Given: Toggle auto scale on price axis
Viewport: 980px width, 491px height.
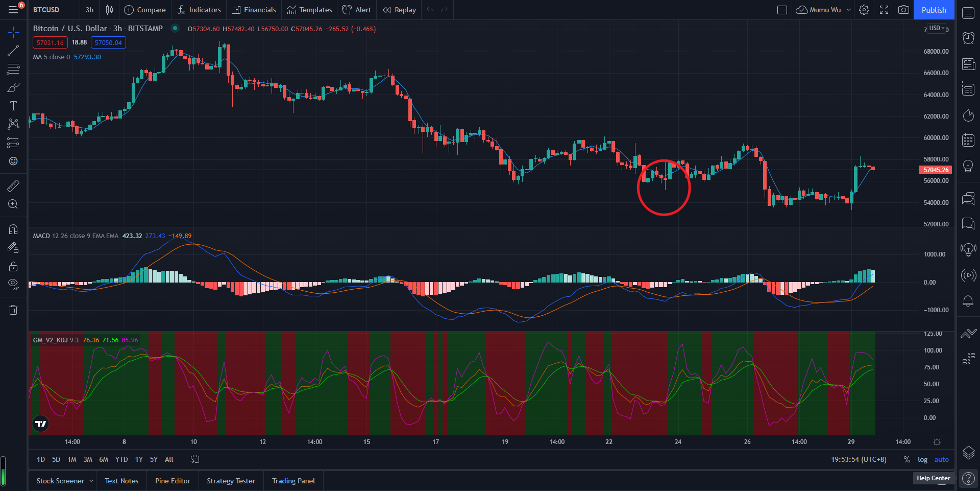Looking at the screenshot, I should click(x=941, y=459).
